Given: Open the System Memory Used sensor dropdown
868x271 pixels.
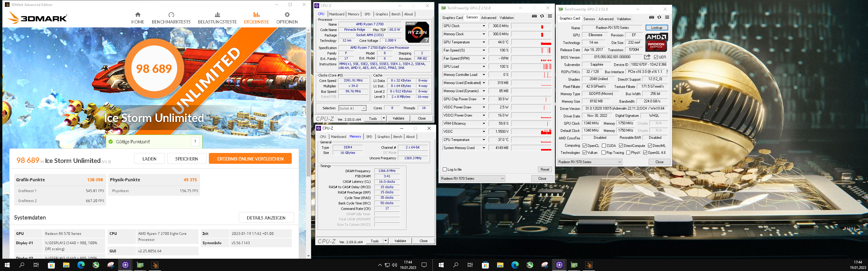Looking at the screenshot, I should (484, 148).
